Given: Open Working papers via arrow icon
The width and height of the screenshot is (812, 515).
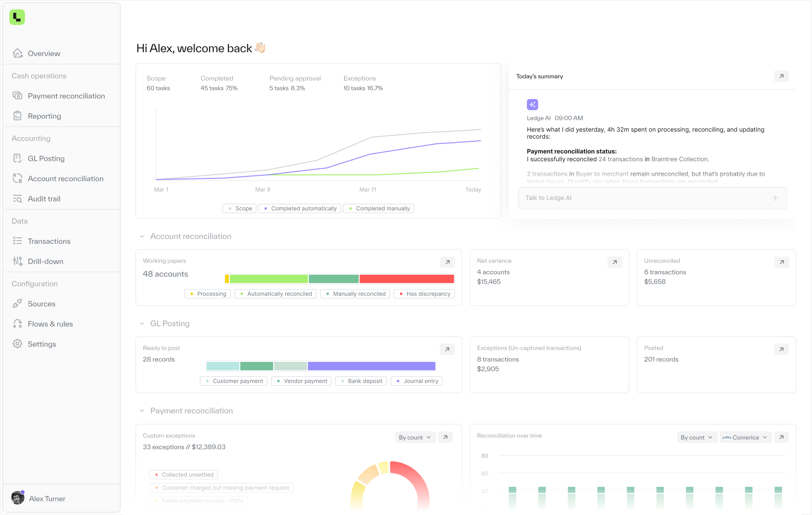Looking at the screenshot, I should click(x=448, y=262).
